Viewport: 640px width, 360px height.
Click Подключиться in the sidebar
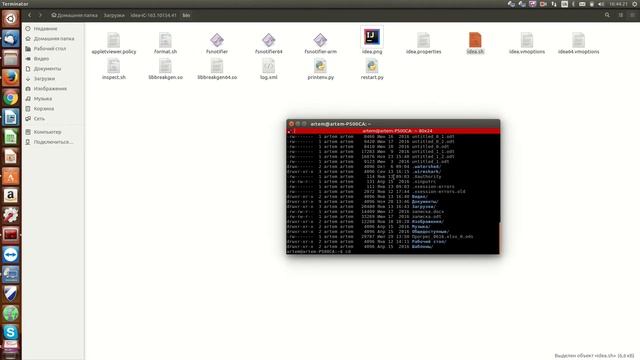pos(49,142)
